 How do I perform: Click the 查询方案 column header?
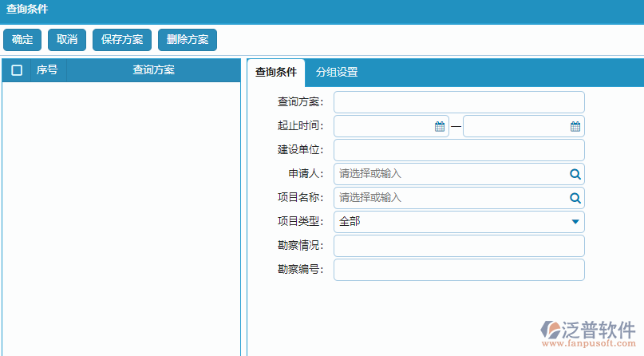coord(153,70)
